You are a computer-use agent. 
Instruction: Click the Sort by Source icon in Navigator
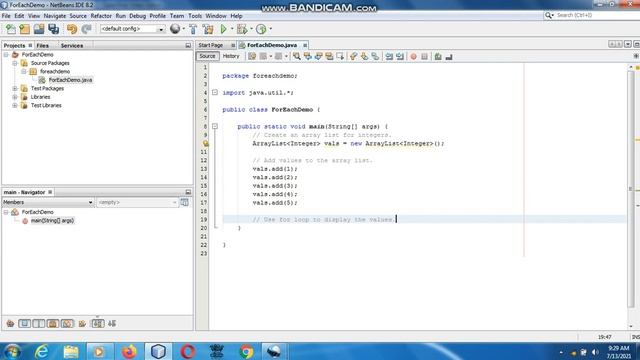click(x=111, y=324)
